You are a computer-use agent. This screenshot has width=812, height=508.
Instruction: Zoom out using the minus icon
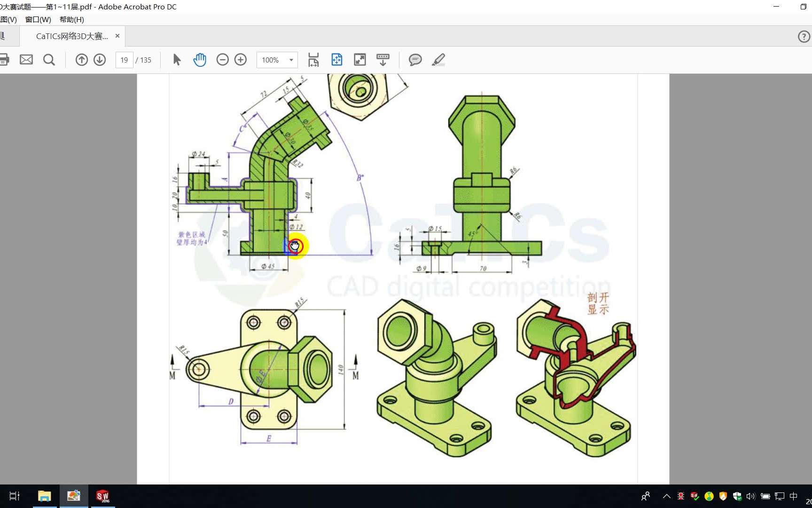[222, 60]
